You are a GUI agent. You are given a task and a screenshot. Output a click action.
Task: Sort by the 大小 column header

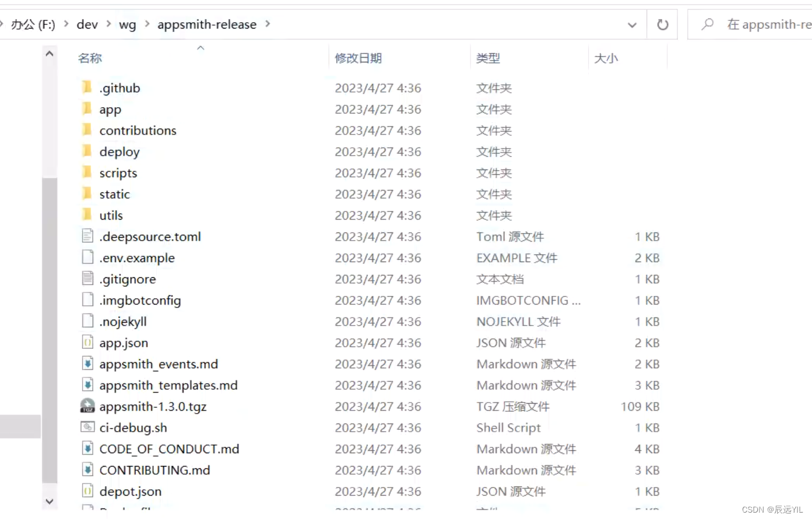[606, 58]
